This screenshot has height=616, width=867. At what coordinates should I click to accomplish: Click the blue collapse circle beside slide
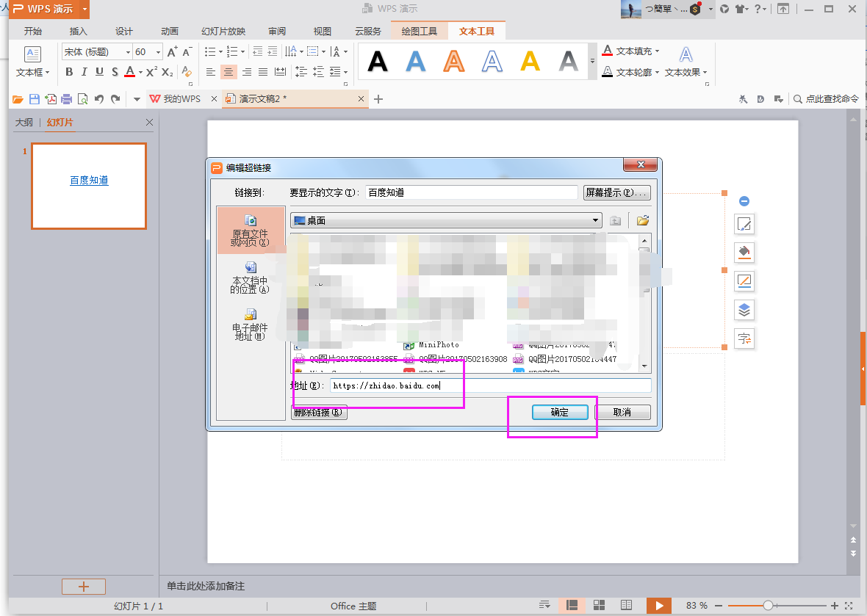744,201
